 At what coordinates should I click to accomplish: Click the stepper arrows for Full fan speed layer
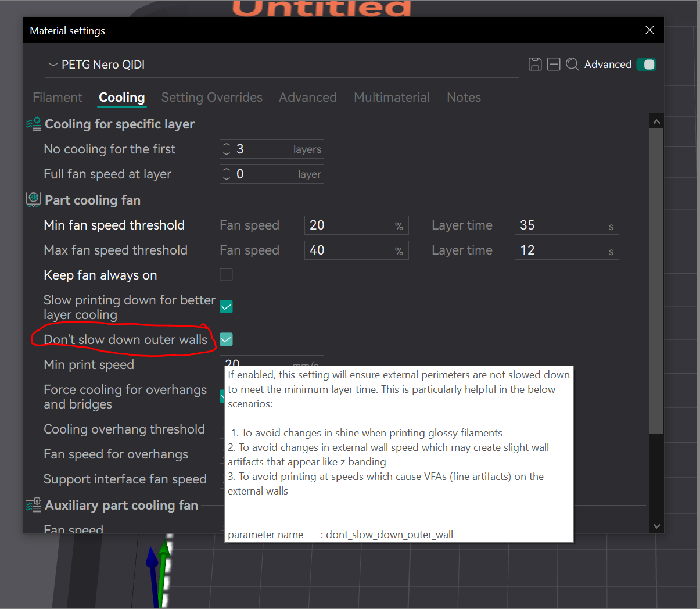tap(227, 174)
